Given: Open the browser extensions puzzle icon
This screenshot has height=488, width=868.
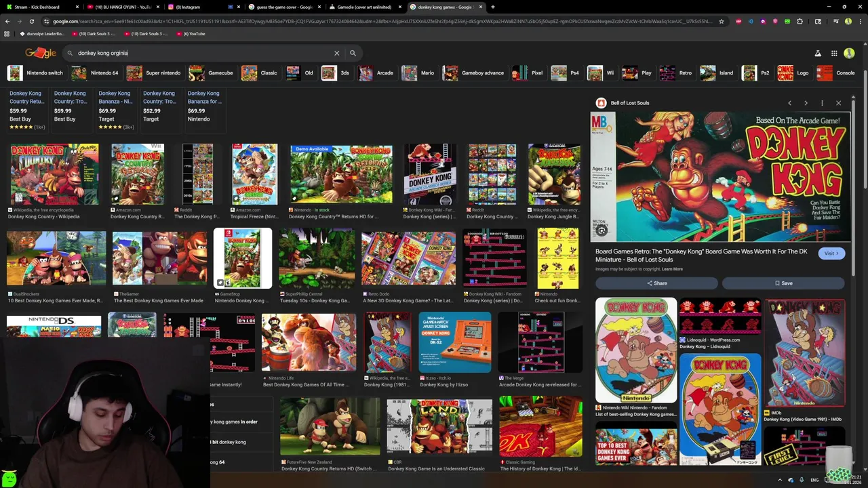Looking at the screenshot, I should point(800,21).
